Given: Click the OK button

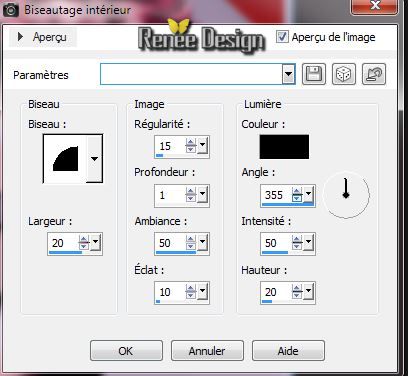Looking at the screenshot, I should [x=126, y=351].
